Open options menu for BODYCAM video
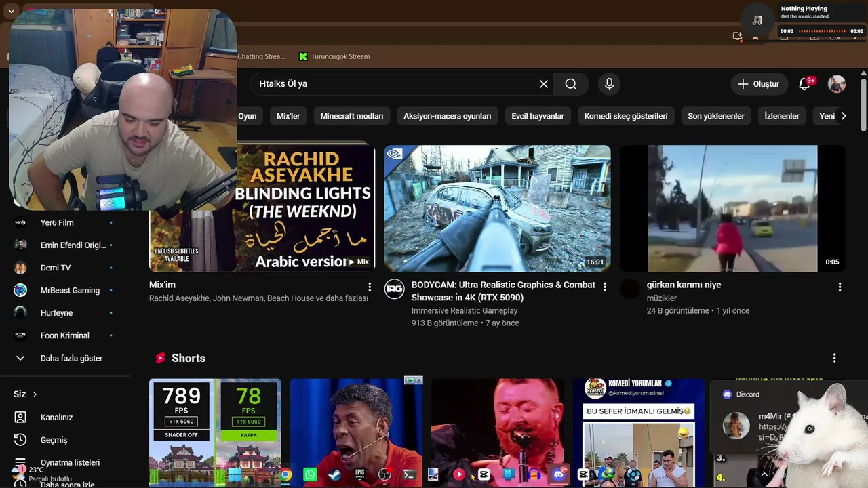This screenshot has height=488, width=868. [x=605, y=287]
